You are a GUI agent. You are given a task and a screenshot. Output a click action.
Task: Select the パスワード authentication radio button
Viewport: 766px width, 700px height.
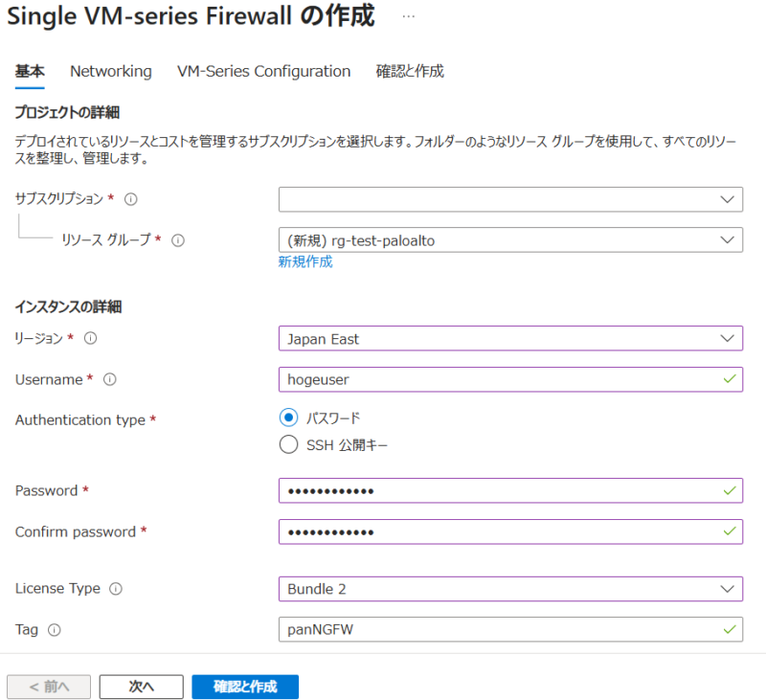click(288, 418)
